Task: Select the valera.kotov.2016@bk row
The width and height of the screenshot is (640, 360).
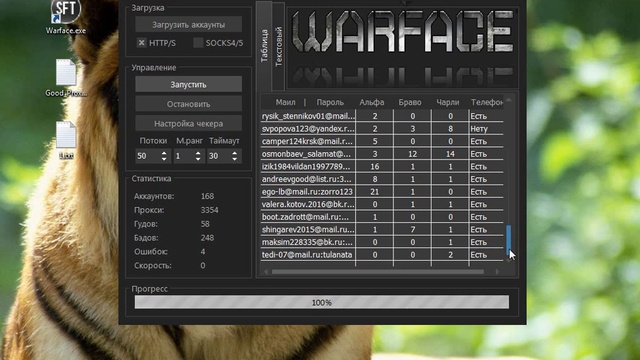Action: 382,204
